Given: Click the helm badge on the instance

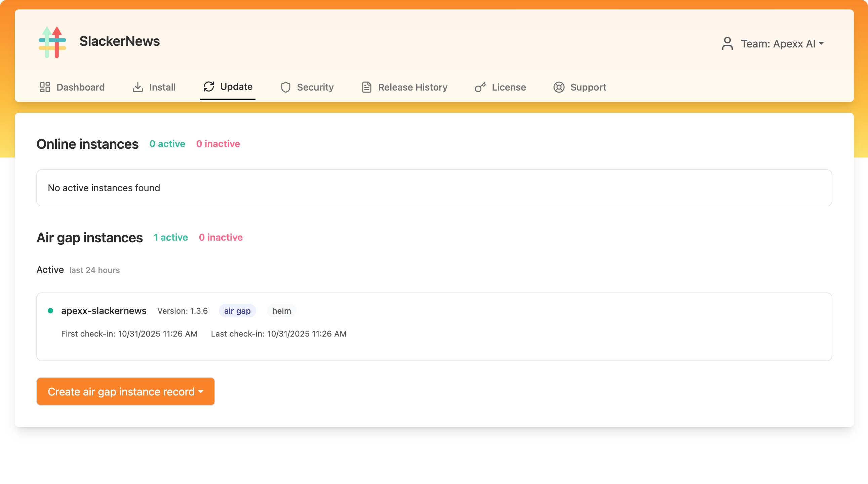Looking at the screenshot, I should 282,311.
